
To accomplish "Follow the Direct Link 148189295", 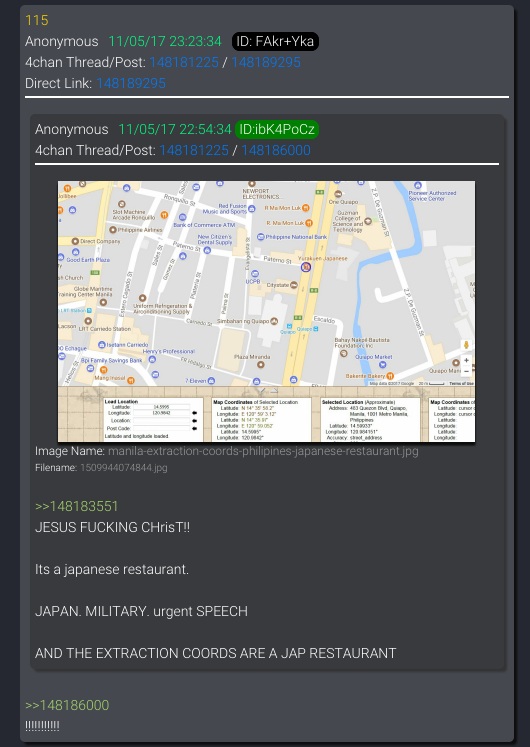I will [x=131, y=83].
